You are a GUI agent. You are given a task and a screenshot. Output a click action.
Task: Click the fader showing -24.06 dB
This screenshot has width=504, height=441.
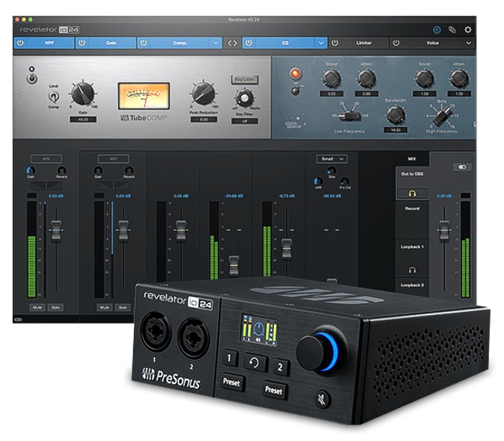234,265
